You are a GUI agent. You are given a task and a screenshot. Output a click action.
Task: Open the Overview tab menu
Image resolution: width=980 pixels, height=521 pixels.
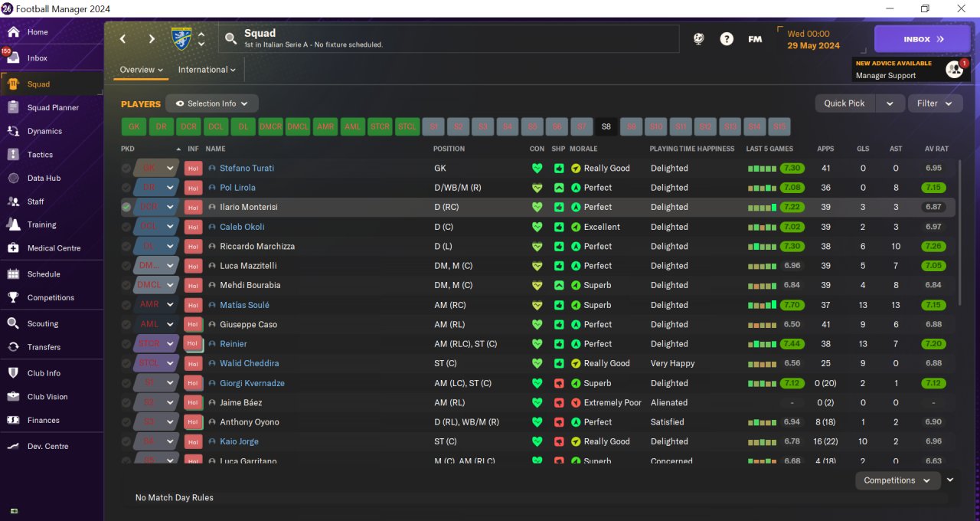tap(142, 70)
